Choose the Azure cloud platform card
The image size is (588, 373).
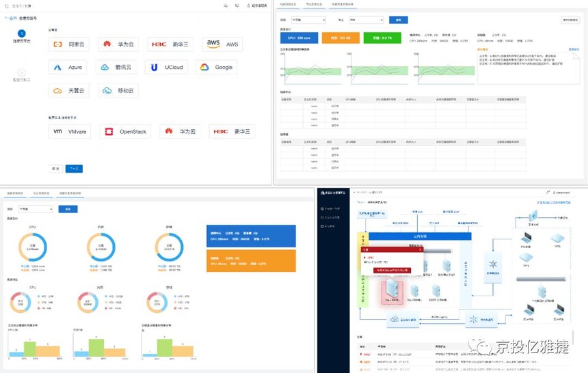[x=68, y=67]
